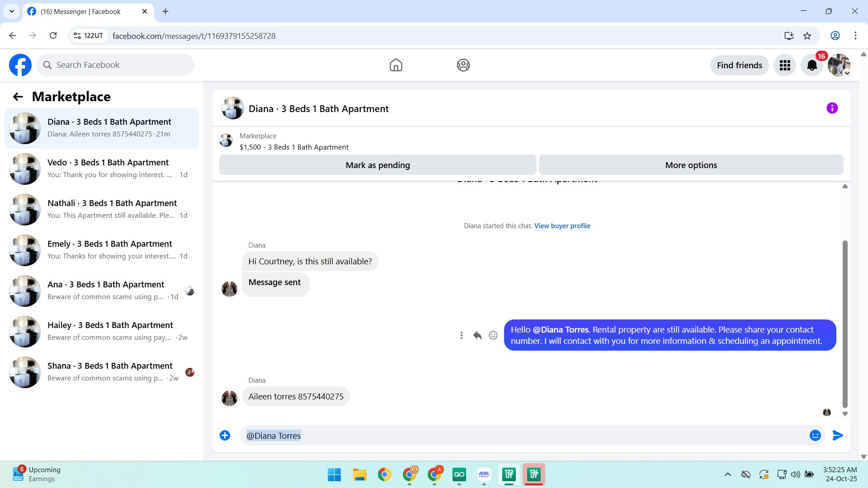
Task: Click the back arrow beside Marketplace
Action: (x=18, y=97)
